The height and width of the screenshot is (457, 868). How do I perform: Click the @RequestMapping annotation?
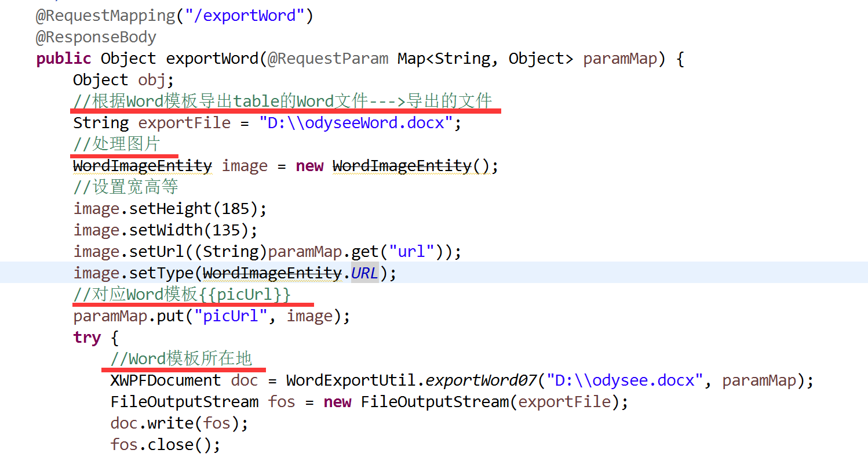(x=105, y=16)
